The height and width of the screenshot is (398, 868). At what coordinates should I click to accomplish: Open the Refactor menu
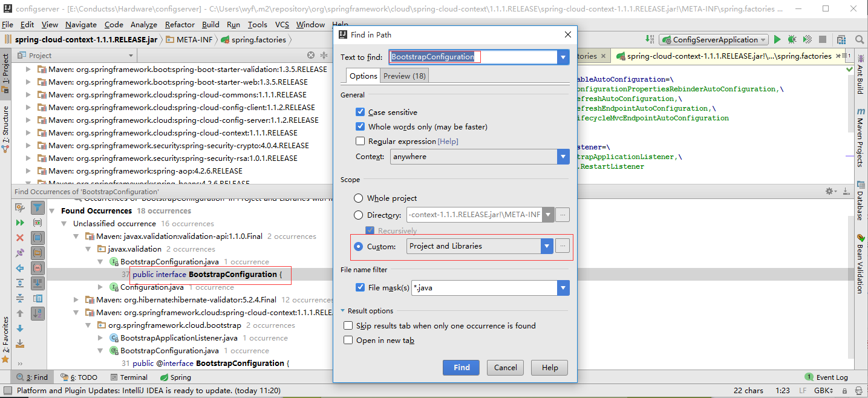(180, 24)
